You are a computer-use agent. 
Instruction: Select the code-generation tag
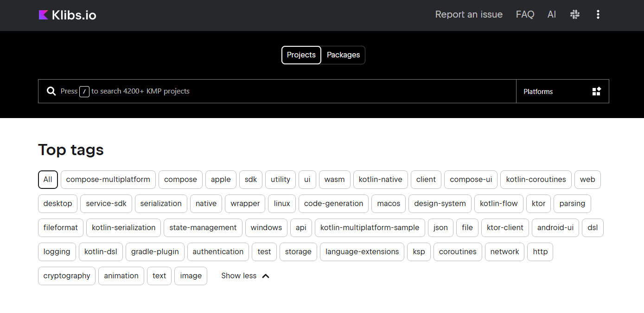(334, 204)
